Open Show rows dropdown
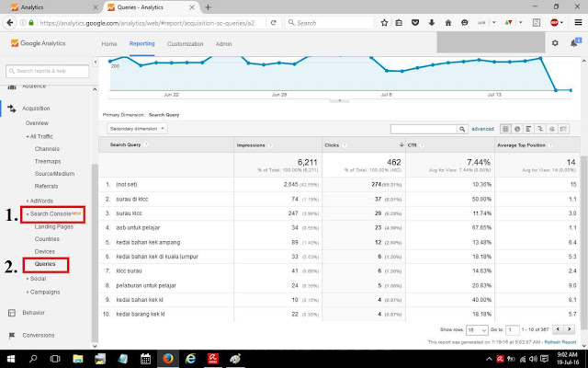 [477, 330]
